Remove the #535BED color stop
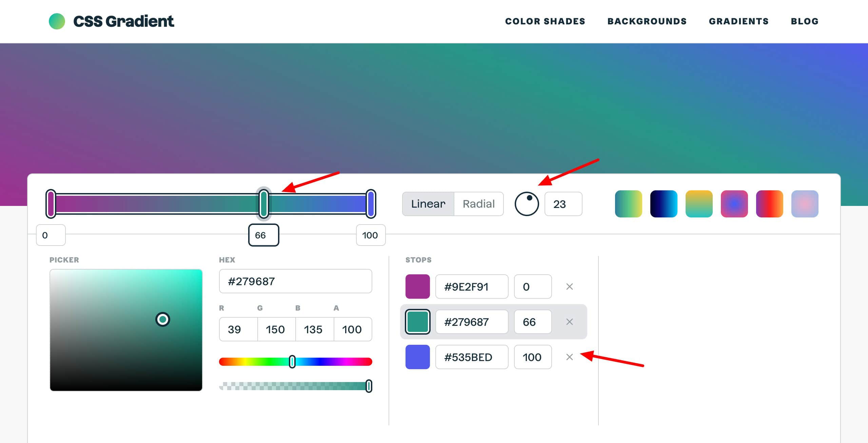This screenshot has width=868, height=443. pos(569,357)
